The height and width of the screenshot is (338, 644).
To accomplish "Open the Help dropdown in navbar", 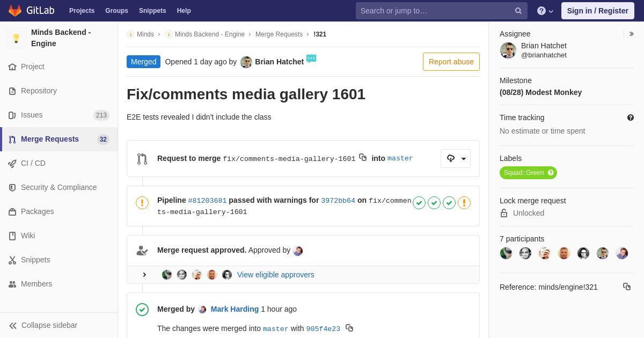I will (x=545, y=11).
